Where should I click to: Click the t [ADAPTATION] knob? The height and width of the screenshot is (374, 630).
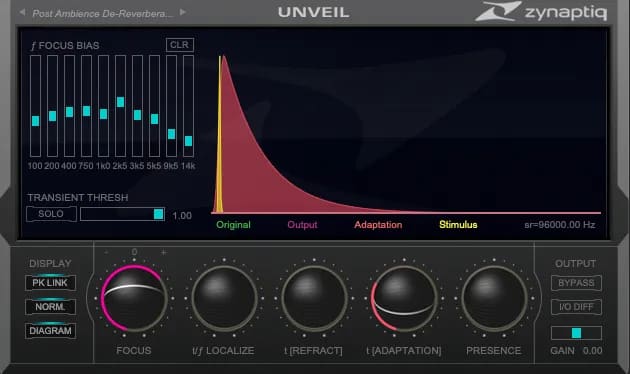tap(404, 298)
